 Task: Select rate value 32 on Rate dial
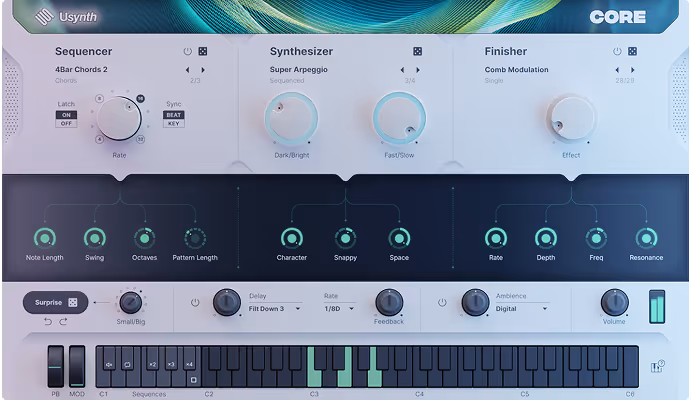pyautogui.click(x=140, y=139)
